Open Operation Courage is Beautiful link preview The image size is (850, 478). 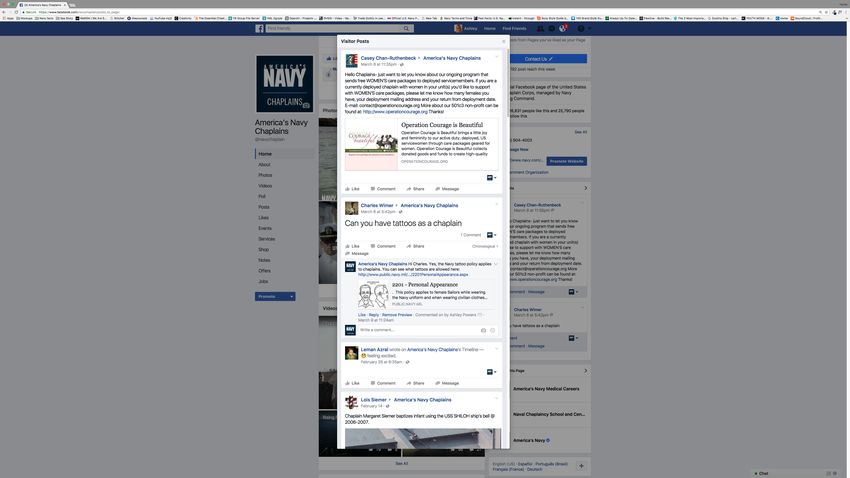pyautogui.click(x=421, y=144)
